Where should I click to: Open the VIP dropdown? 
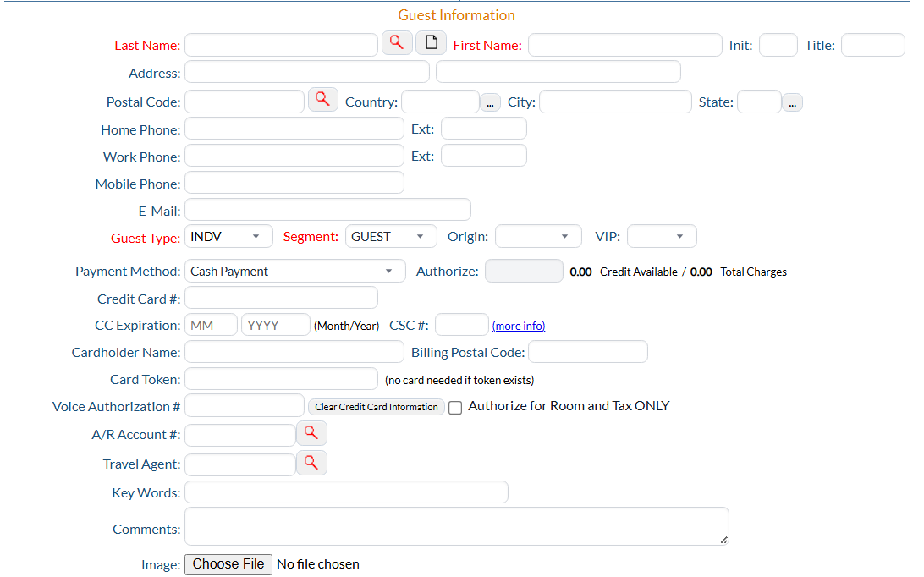click(x=662, y=237)
